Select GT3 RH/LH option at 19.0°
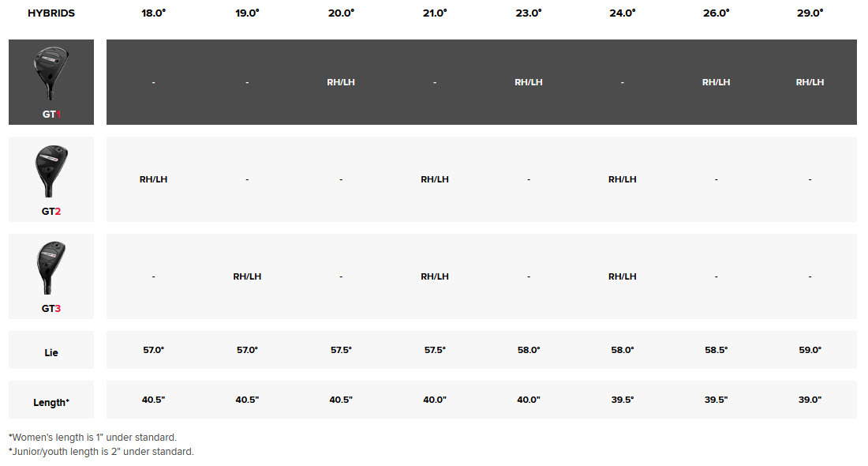 pos(247,276)
